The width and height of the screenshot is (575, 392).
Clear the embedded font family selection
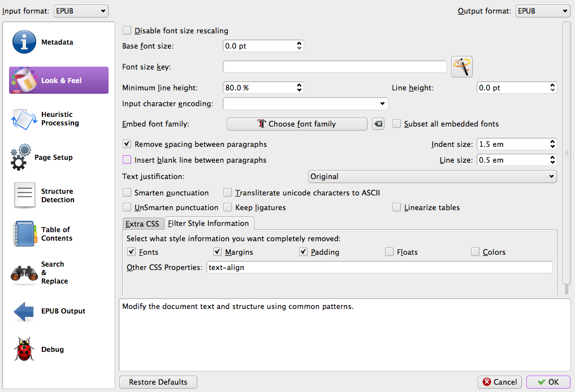[378, 124]
